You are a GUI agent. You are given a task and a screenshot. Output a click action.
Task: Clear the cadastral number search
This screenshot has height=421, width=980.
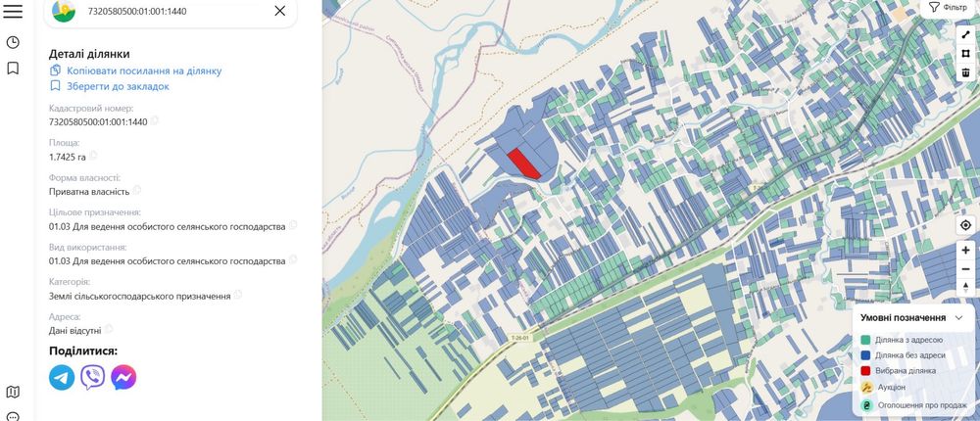(280, 11)
